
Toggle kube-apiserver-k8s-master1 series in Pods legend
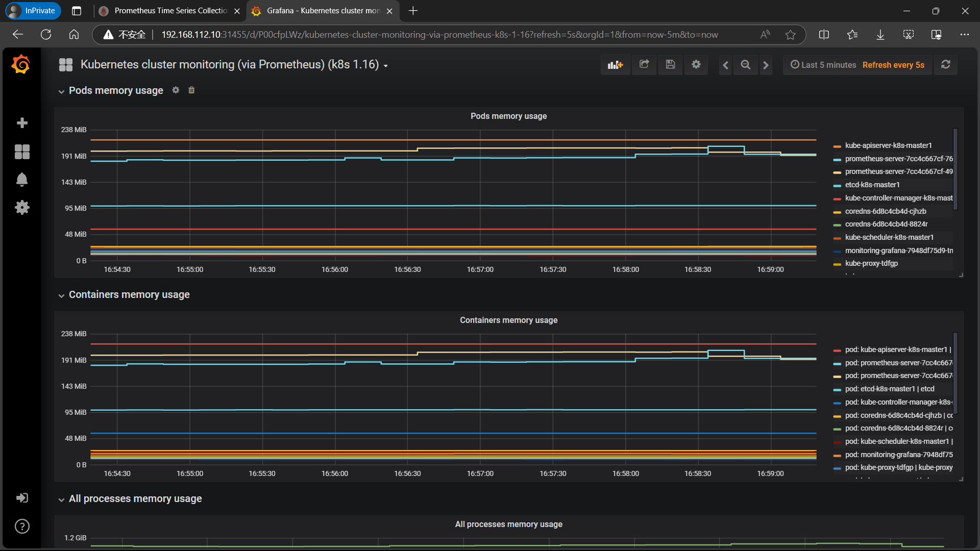tap(888, 145)
